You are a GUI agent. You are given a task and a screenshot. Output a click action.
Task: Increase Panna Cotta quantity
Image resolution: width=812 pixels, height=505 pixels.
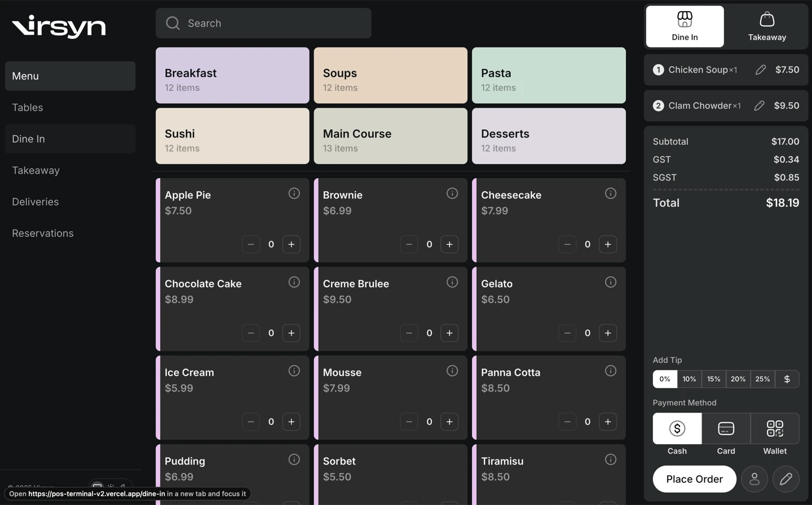pos(608,422)
